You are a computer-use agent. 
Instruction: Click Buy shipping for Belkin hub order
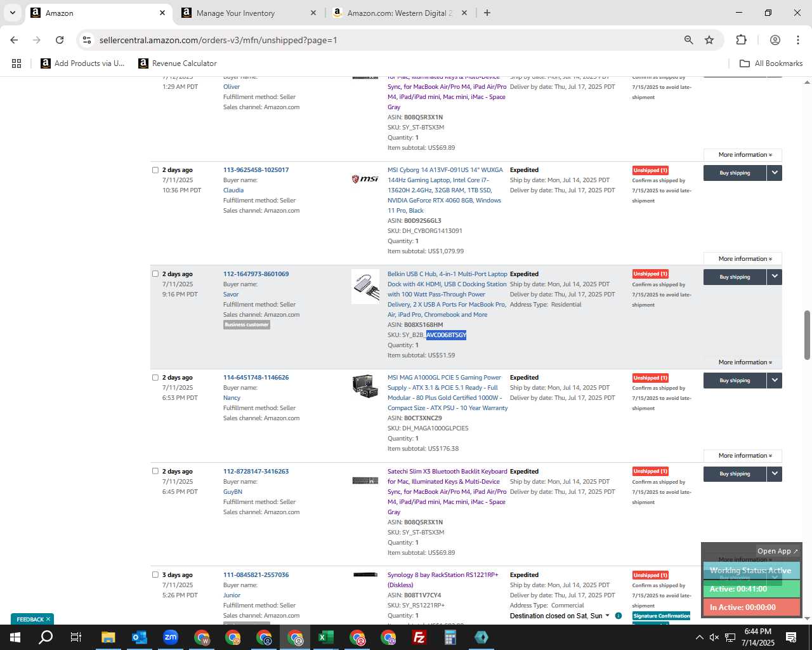coord(735,277)
